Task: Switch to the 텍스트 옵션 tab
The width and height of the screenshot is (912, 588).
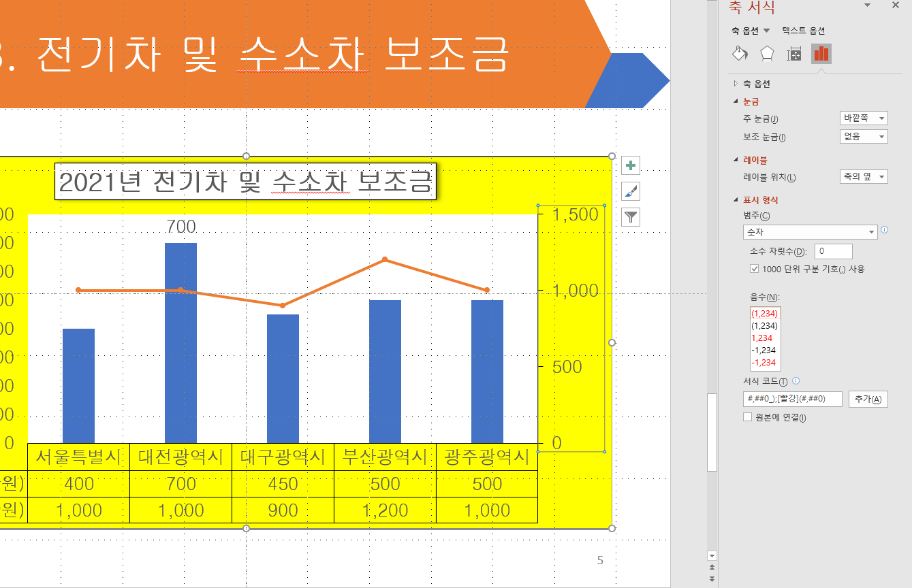Action: (x=804, y=31)
